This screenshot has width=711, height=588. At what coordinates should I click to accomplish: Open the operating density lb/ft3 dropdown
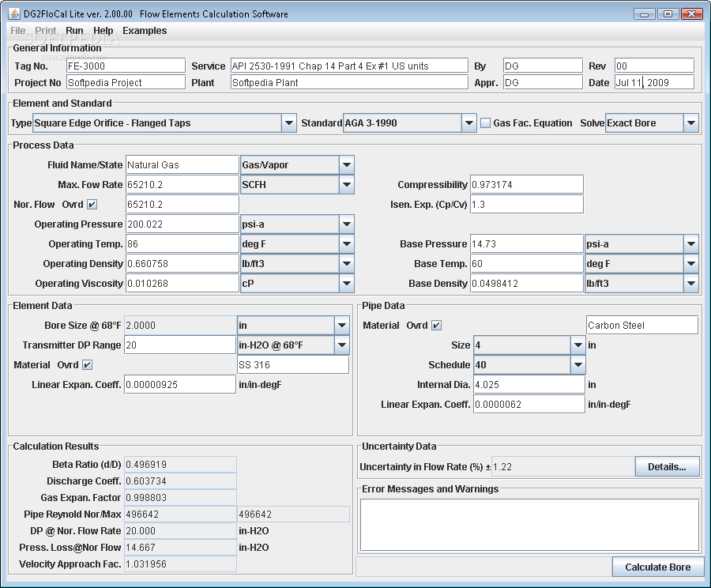tap(347, 264)
